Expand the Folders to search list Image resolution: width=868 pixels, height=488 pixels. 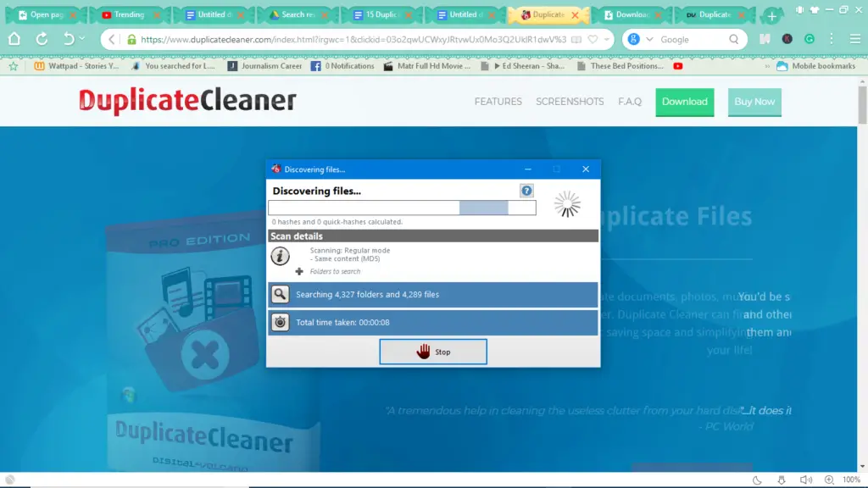(x=299, y=272)
